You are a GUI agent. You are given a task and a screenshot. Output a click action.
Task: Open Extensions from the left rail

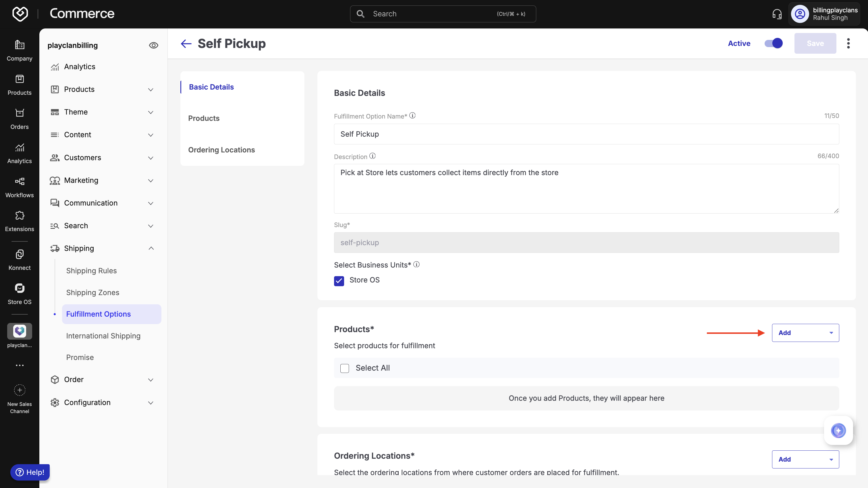(20, 221)
